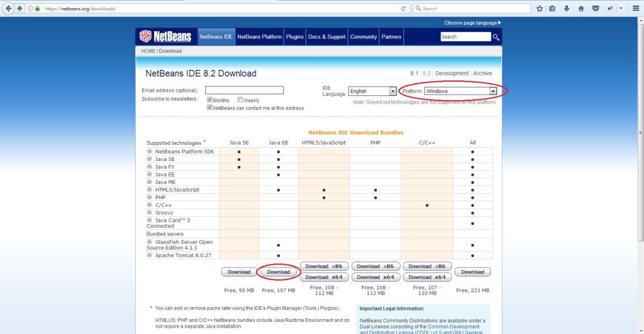The height and width of the screenshot is (334, 644).
Task: Click info icon next to Groovy
Action: click(x=150, y=212)
